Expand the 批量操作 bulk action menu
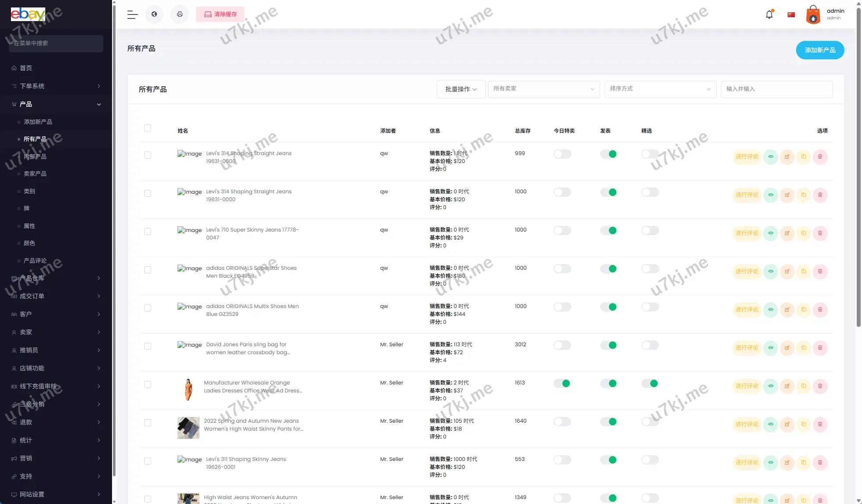Viewport: 862px width, 504px height. click(x=461, y=89)
